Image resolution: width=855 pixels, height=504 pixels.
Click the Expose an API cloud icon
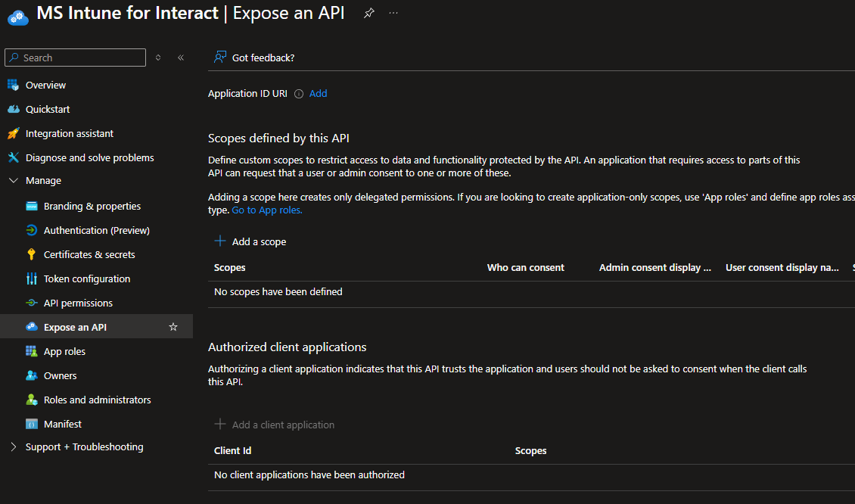point(32,327)
